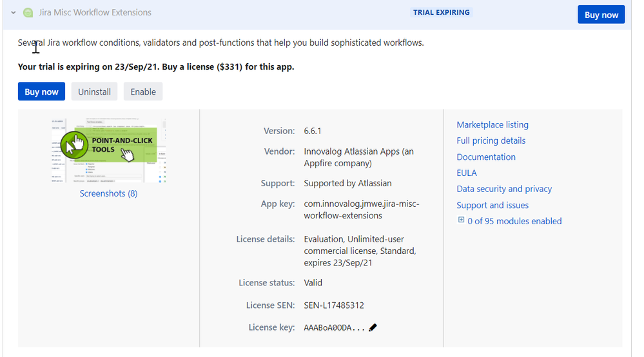Click the Buy now button beside Uninstall
The height and width of the screenshot is (357, 644).
point(41,92)
